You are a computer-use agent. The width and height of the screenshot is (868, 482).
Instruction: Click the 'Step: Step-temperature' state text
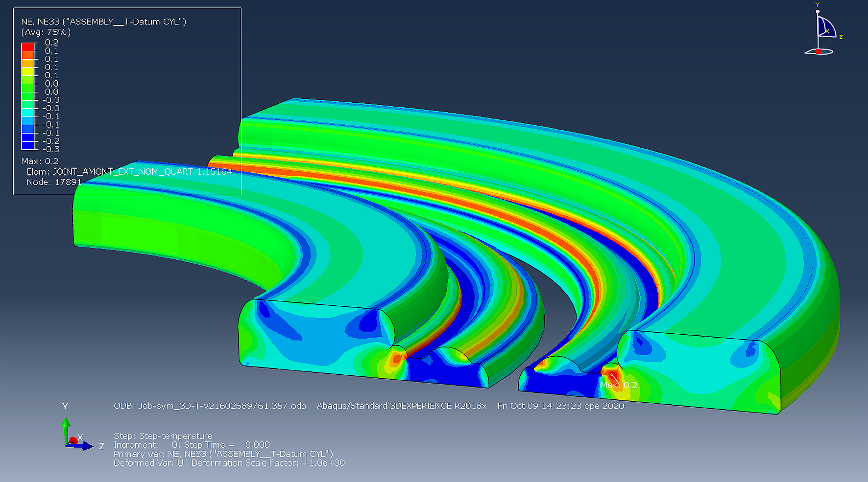pos(163,436)
